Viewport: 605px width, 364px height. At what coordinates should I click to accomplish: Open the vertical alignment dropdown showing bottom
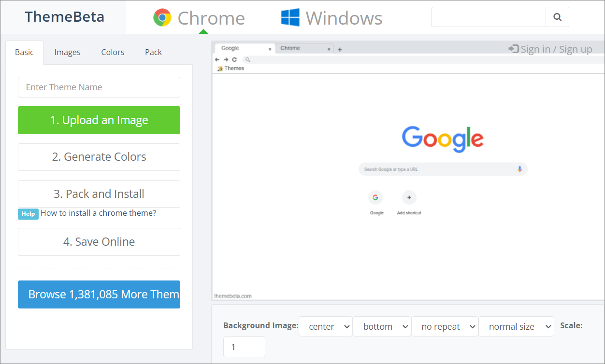pos(382,326)
